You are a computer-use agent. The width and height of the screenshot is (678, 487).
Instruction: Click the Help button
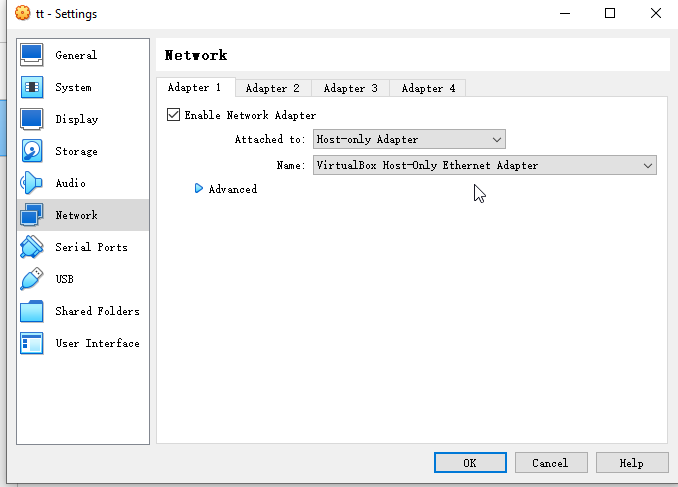coord(632,463)
